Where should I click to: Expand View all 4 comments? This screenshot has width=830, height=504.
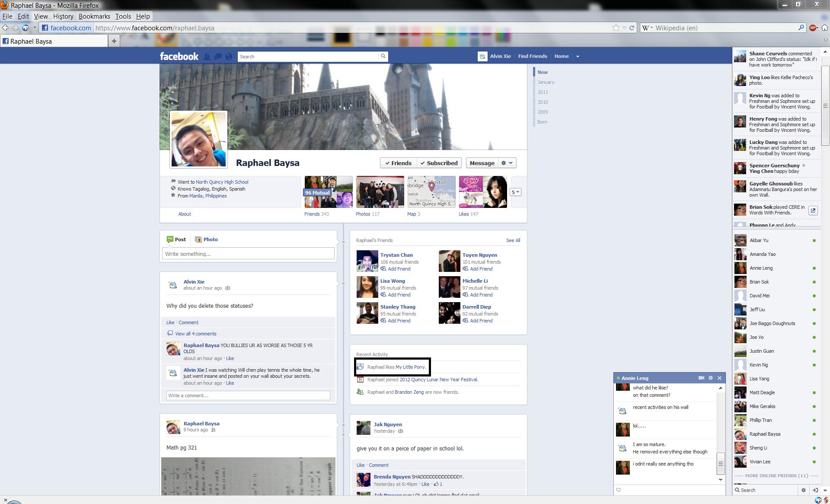(195, 334)
